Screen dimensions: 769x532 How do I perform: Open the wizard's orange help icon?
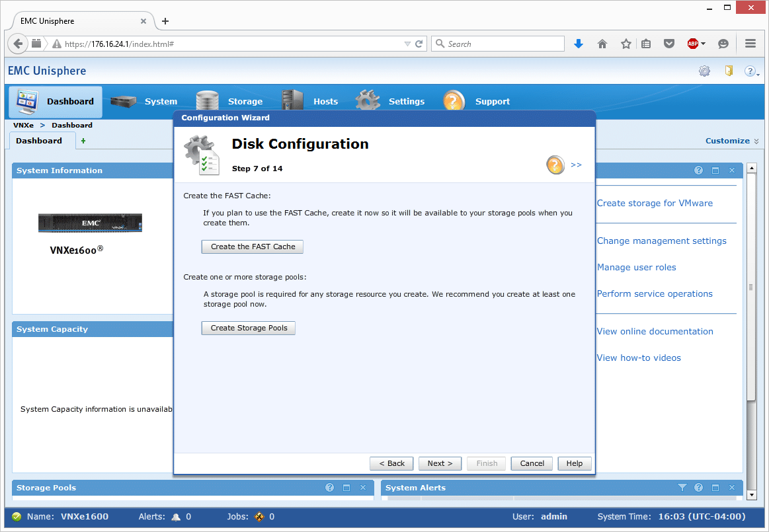[555, 165]
